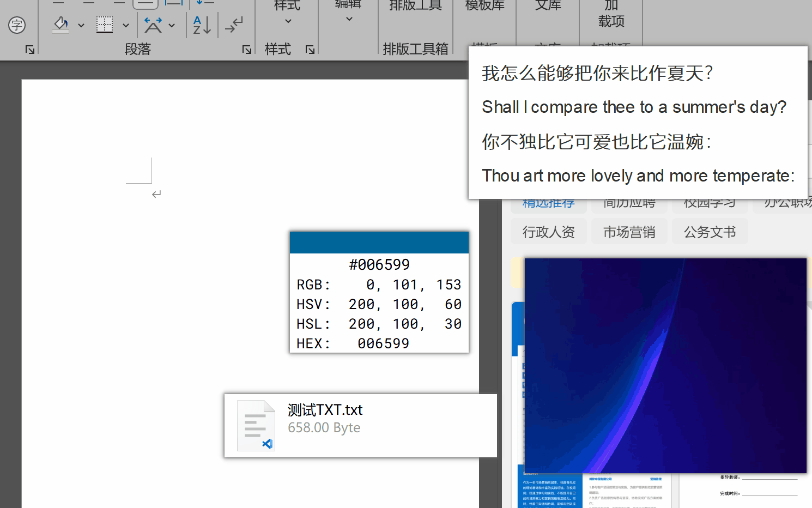Click the Borders grid icon
Image resolution: width=812 pixels, height=508 pixels.
104,25
